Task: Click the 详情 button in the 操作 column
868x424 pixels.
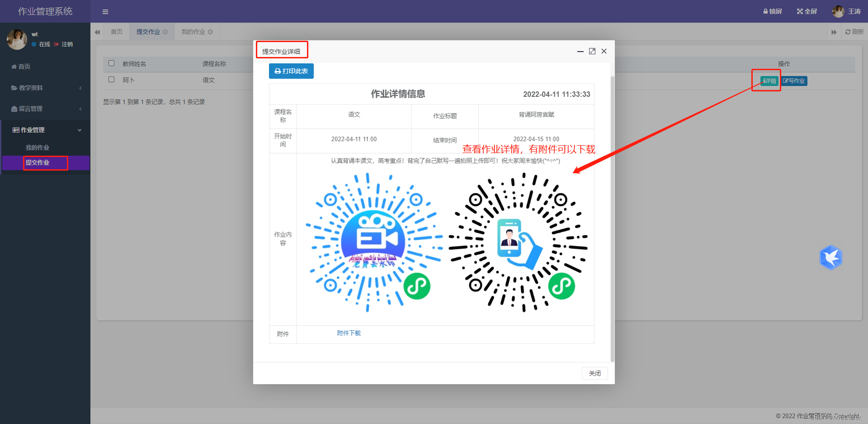Action: pyautogui.click(x=769, y=81)
